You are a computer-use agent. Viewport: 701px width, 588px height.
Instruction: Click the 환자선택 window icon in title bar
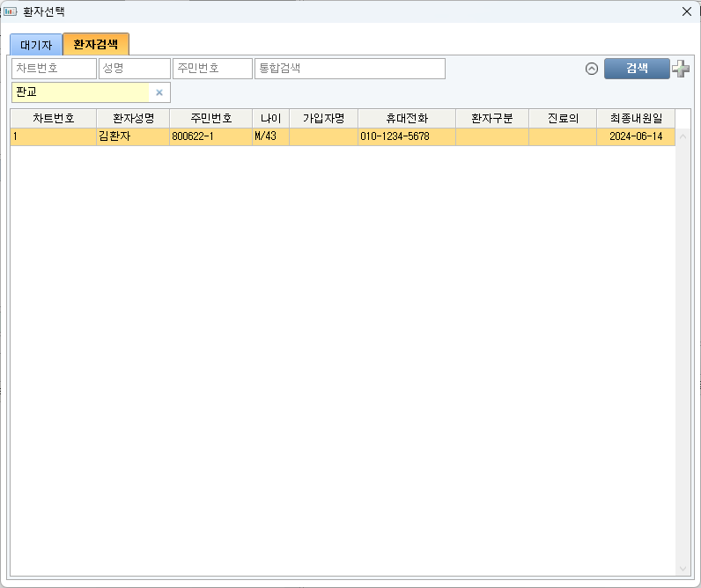pos(11,11)
